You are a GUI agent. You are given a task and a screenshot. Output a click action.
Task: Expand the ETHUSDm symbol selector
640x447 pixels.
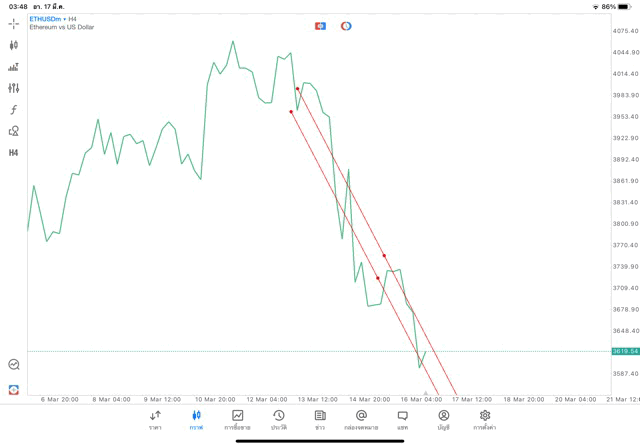47,19
